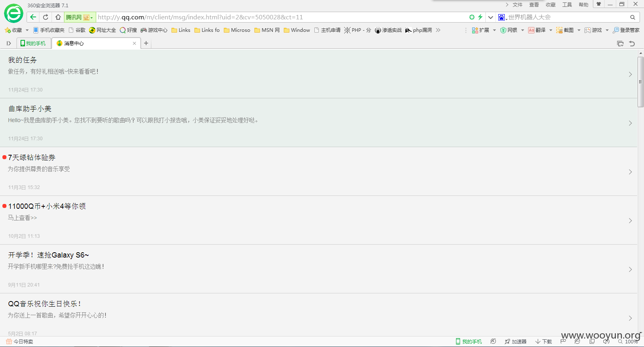The width and height of the screenshot is (644, 347).
Task: Expand the 游戏 dropdown arrow
Action: pyautogui.click(x=607, y=30)
